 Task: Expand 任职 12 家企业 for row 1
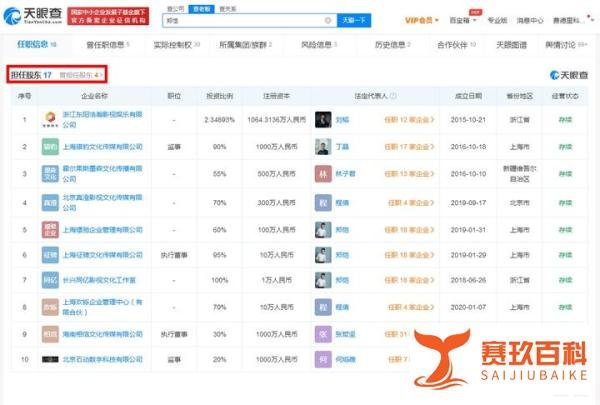[409, 120]
